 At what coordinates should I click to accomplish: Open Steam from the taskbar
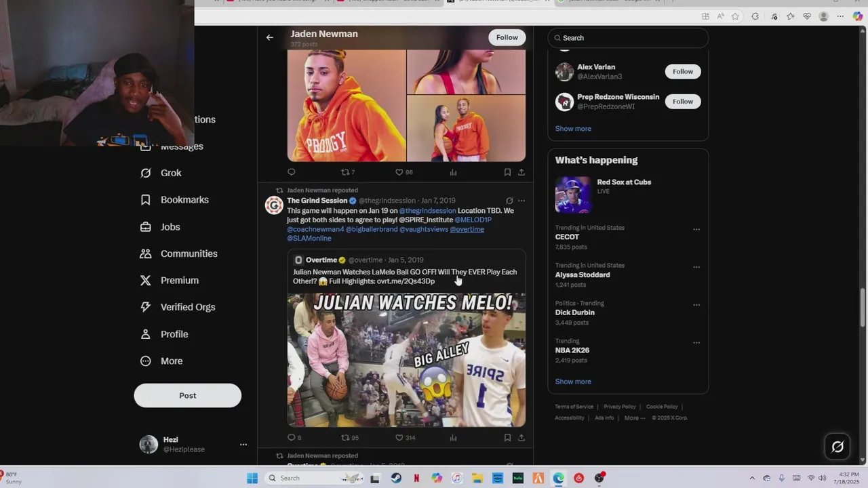click(x=396, y=479)
